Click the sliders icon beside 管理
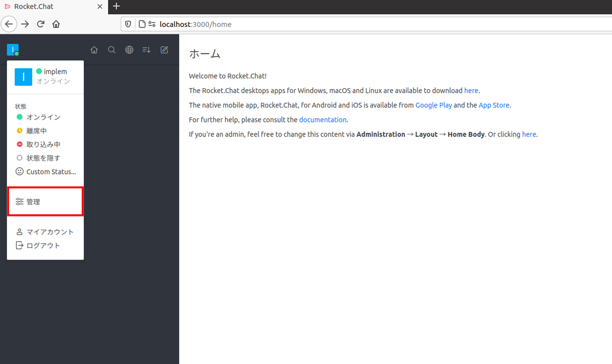This screenshot has height=364, width=612. point(20,202)
